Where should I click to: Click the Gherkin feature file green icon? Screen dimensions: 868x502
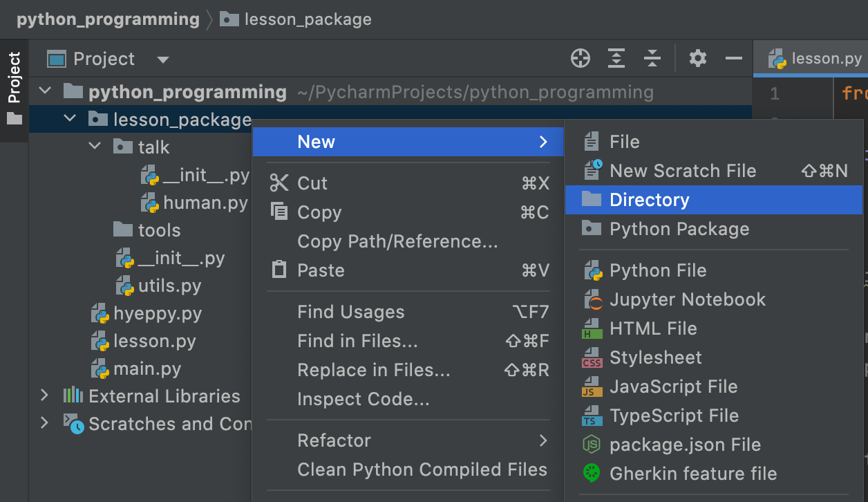point(592,474)
